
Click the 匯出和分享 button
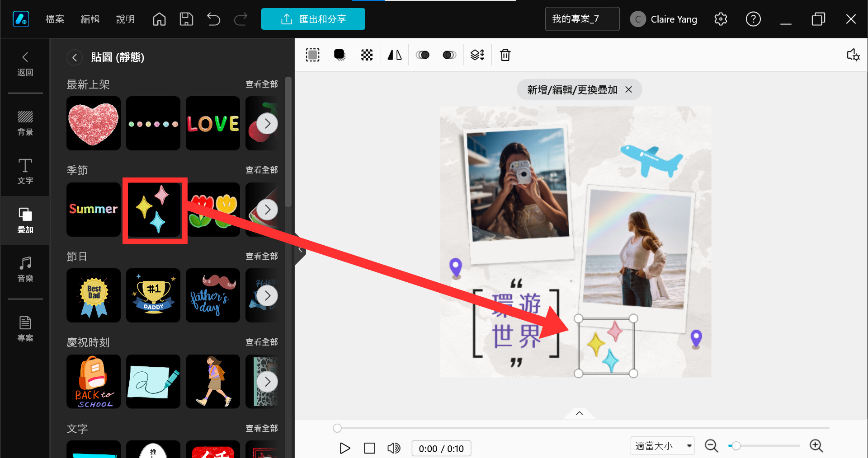313,19
